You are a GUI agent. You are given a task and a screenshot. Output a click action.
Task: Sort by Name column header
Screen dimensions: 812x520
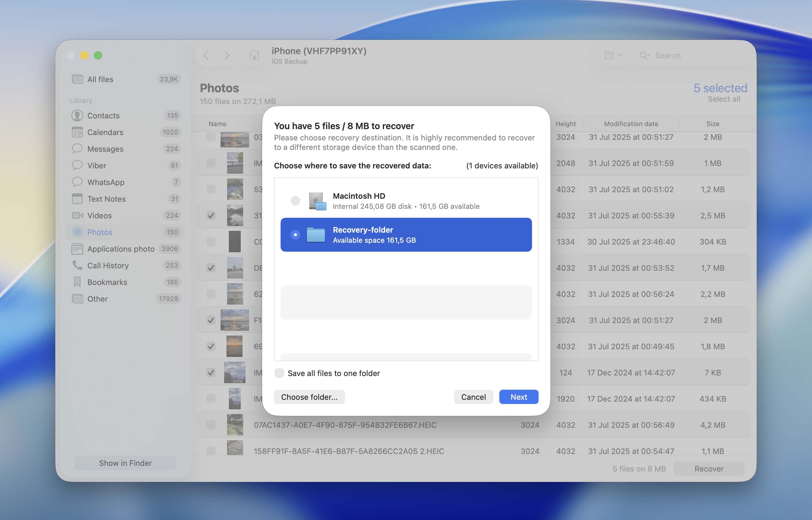click(217, 123)
